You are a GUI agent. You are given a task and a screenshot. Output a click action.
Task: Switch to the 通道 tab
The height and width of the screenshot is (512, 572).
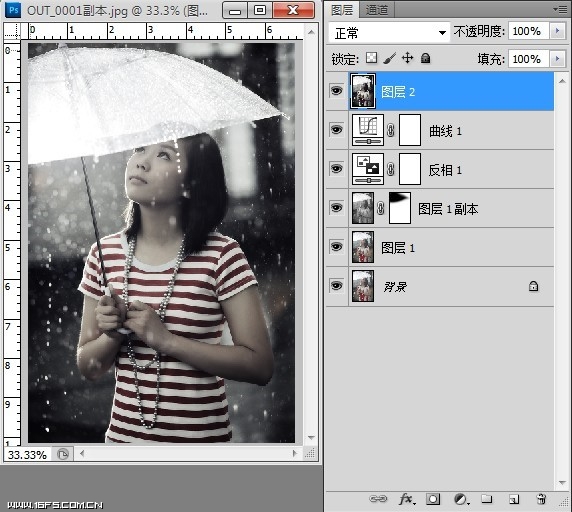(x=377, y=10)
